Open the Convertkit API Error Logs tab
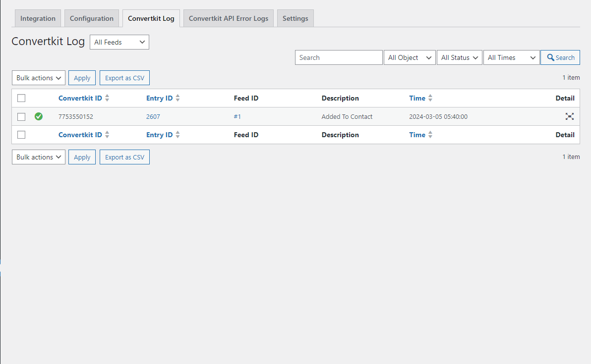The height and width of the screenshot is (364, 591). click(x=229, y=18)
